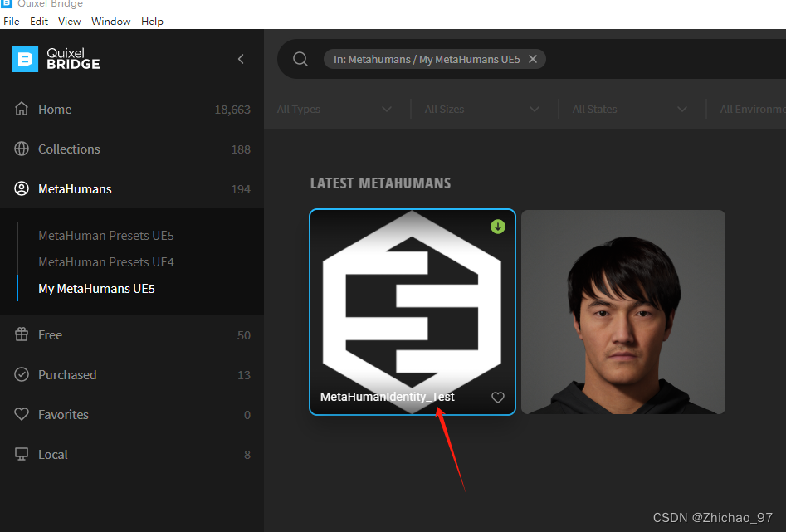786x532 pixels.
Task: Open the All States dropdown
Action: pyautogui.click(x=629, y=109)
